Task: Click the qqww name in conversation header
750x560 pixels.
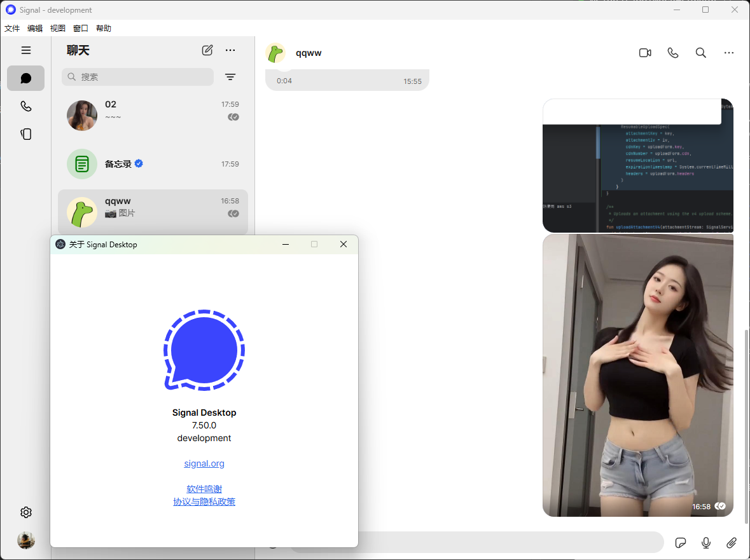Action: coord(309,53)
